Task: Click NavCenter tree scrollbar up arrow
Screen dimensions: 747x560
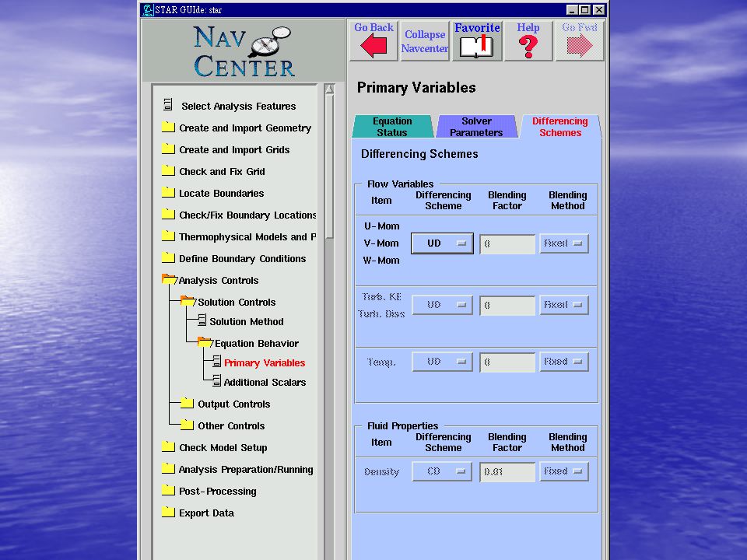Action: [329, 89]
